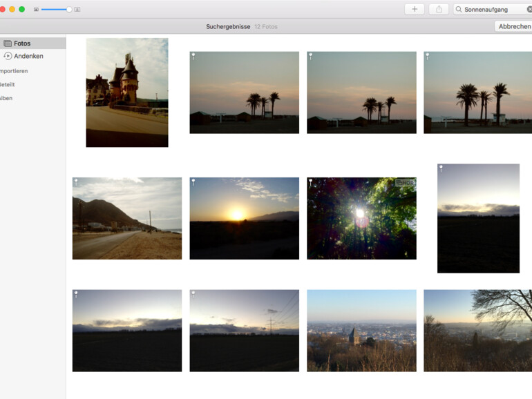Click the Suchergebnisse title text
The width and height of the screenshot is (532, 399).
[x=228, y=26]
